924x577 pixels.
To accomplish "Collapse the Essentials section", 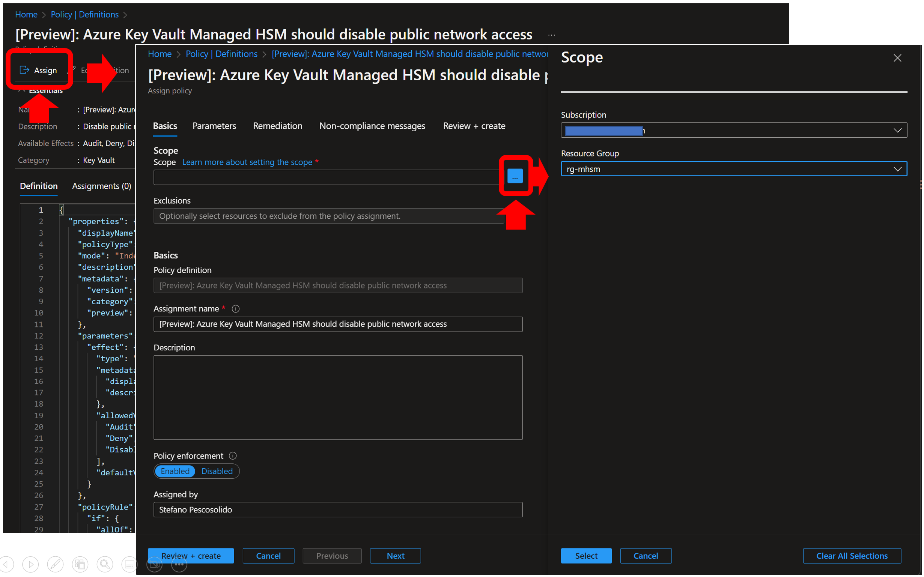I will click(x=22, y=90).
